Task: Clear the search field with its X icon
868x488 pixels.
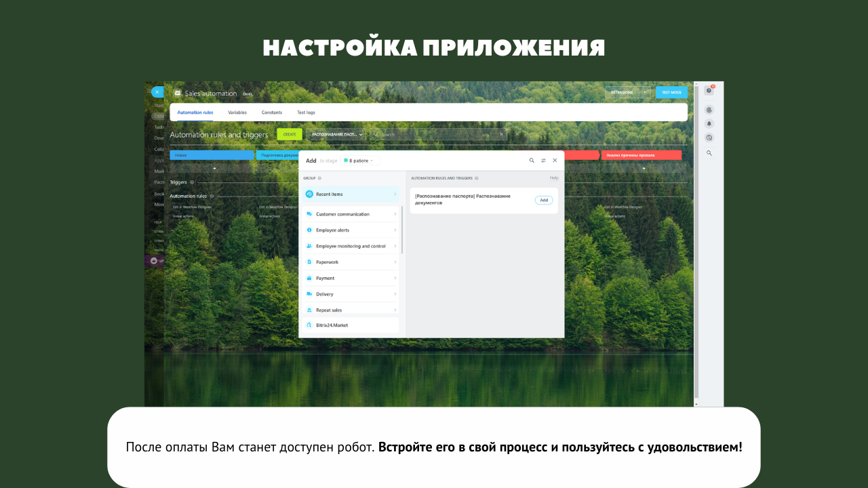Action: [502, 134]
